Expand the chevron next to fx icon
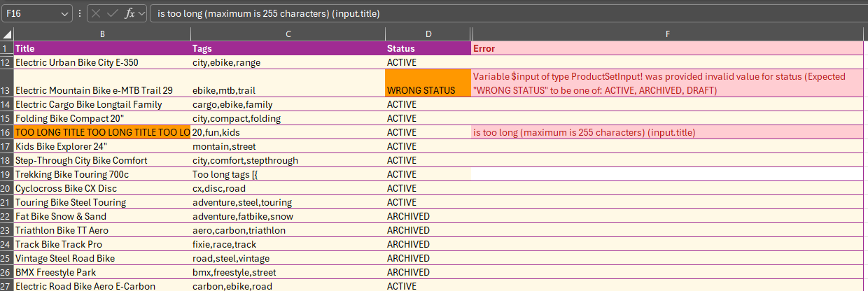Image resolution: width=868 pixels, height=291 pixels. pos(141,13)
